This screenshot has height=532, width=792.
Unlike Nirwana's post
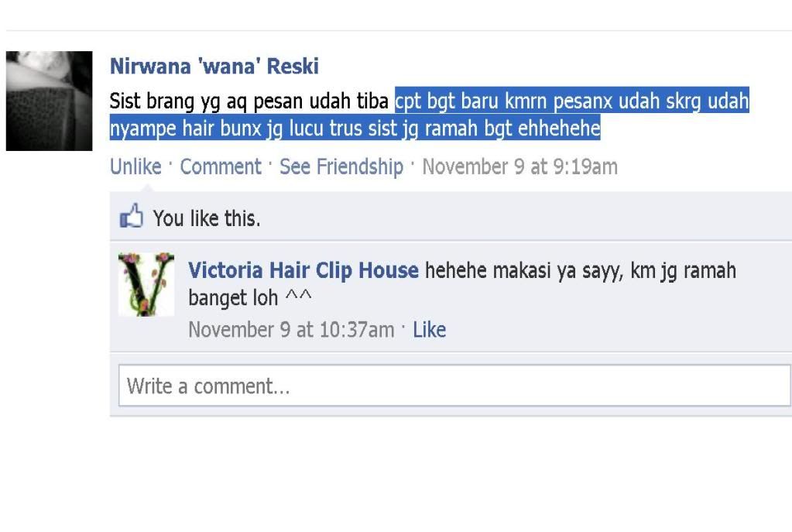(135, 166)
